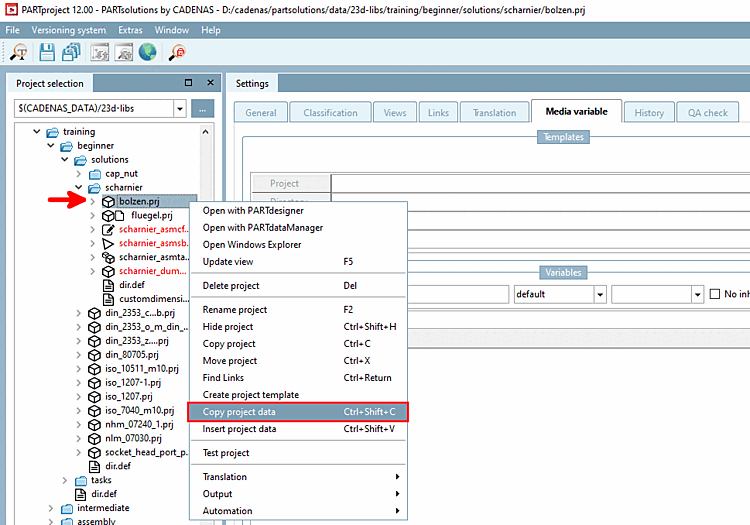Click the Save floppy disk toolbar icon
This screenshot has height=525, width=750.
pos(47,52)
